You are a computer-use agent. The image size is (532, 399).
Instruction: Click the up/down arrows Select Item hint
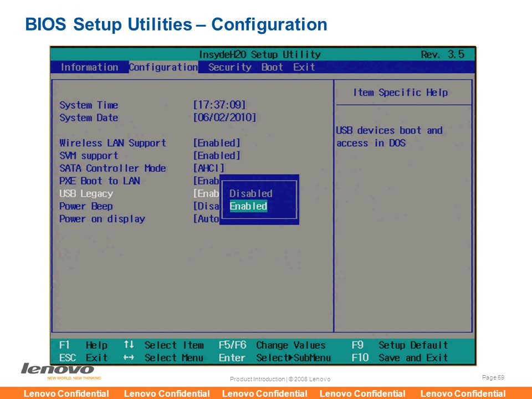pyautogui.click(x=164, y=345)
